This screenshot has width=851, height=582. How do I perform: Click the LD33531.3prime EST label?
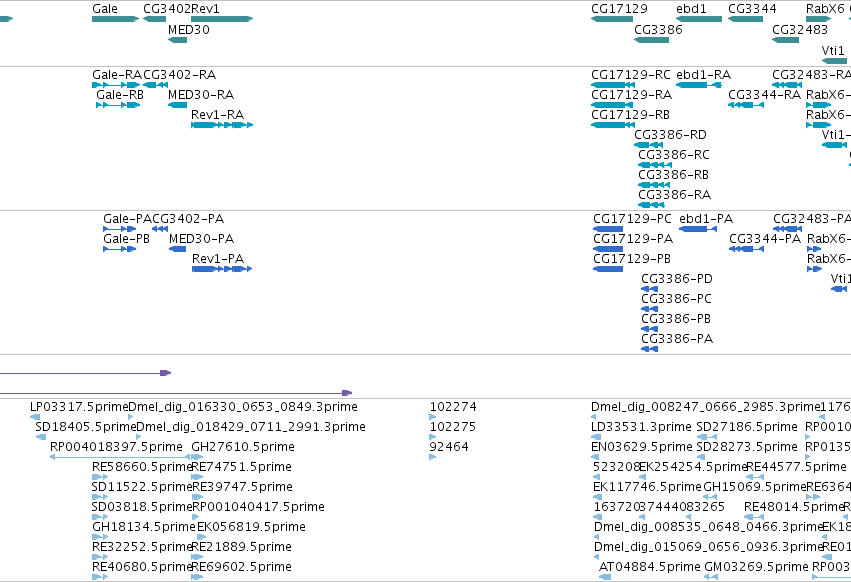point(642,427)
